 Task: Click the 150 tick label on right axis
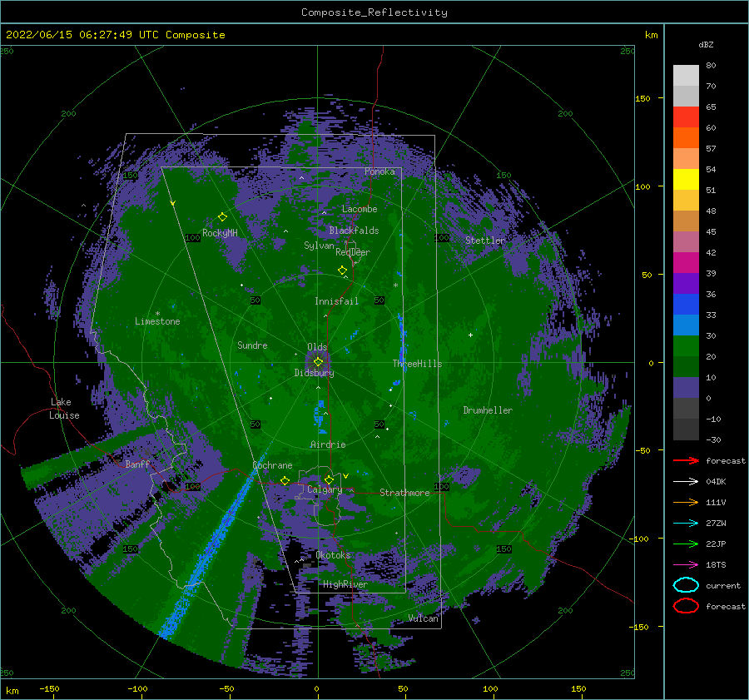[642, 98]
